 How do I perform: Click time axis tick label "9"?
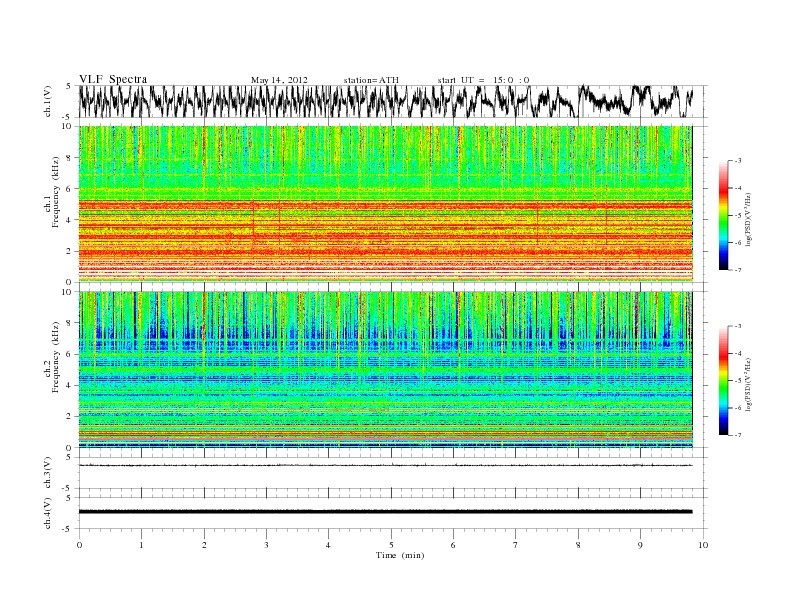[640, 545]
